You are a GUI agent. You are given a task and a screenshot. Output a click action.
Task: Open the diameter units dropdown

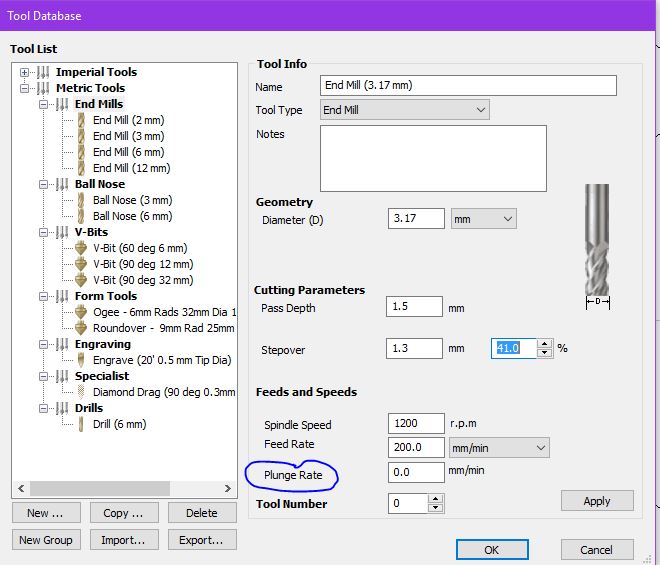[484, 219]
